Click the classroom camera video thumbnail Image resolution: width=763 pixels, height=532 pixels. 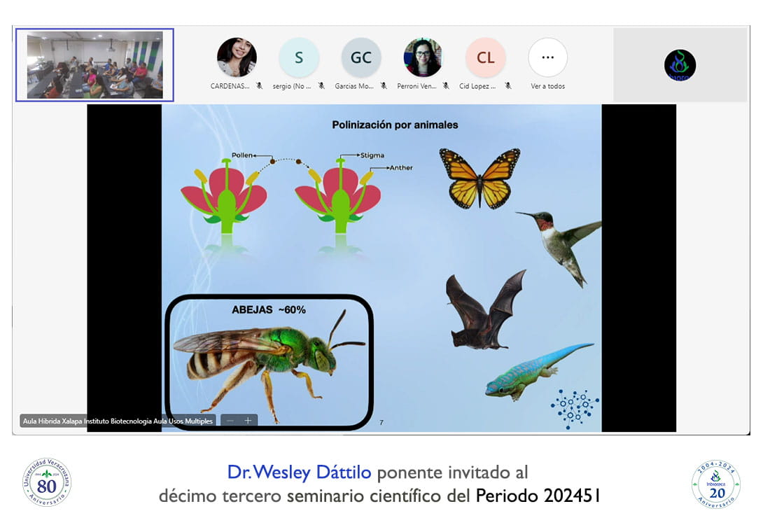point(94,65)
